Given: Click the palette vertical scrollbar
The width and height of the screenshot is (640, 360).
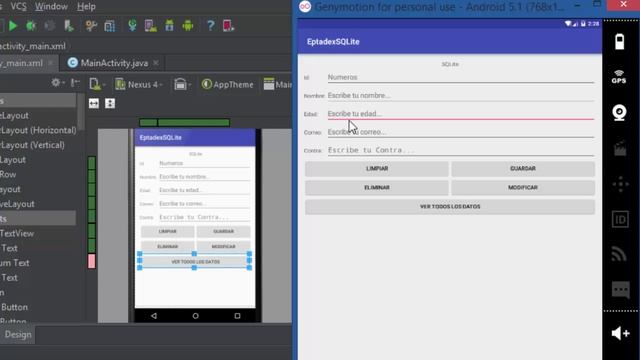Looking at the screenshot, I should (80, 112).
